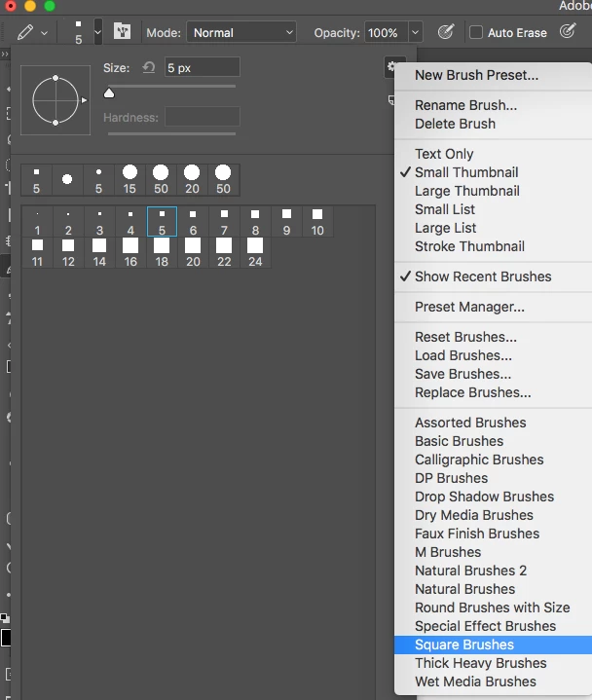This screenshot has height=700, width=592.
Task: Load the Dry Media Brushes set
Action: (x=493, y=515)
